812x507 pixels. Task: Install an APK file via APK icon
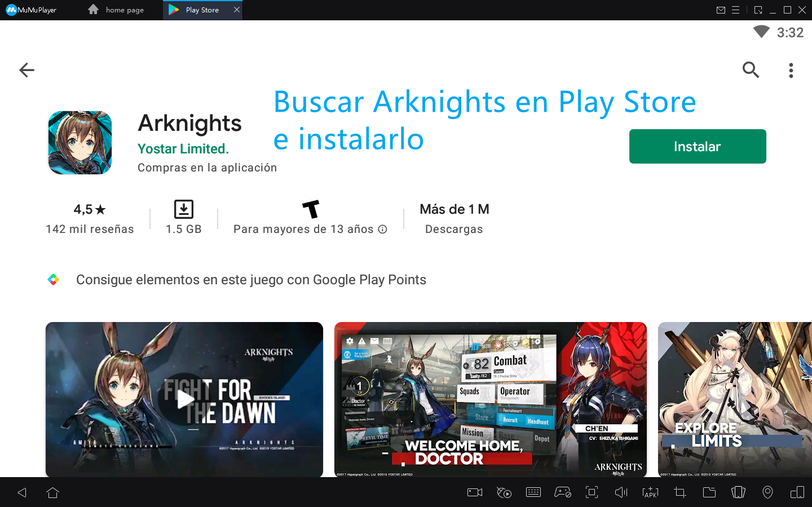click(x=650, y=492)
